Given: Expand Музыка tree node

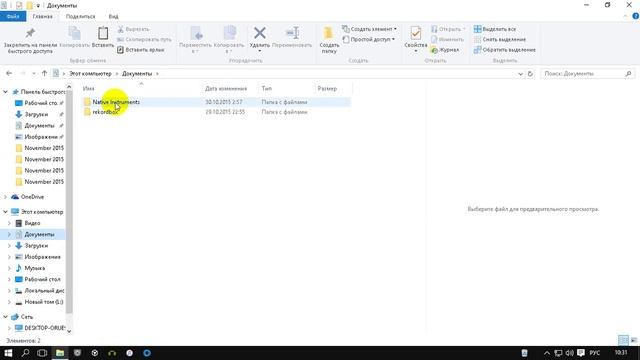Looking at the screenshot, I should pyautogui.click(x=9, y=268).
